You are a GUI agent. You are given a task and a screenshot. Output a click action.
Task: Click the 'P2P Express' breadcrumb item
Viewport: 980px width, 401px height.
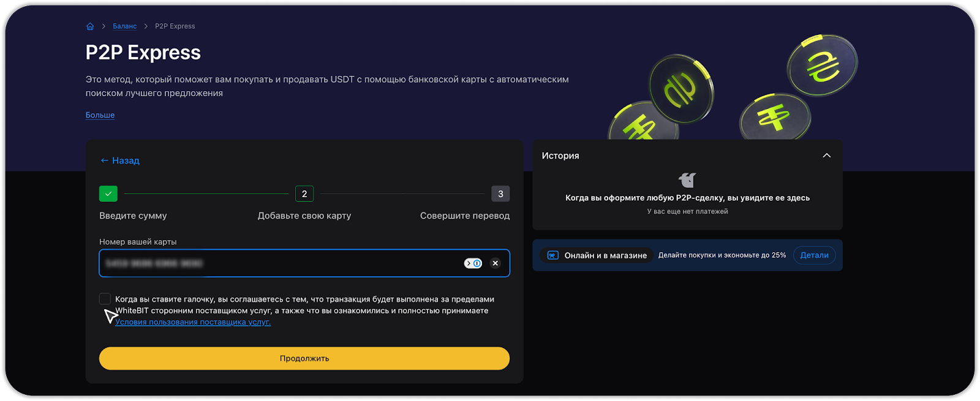[x=175, y=26]
